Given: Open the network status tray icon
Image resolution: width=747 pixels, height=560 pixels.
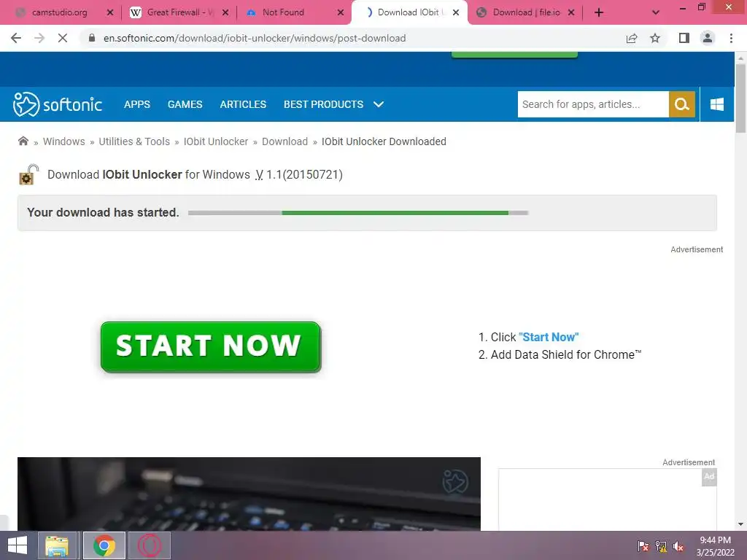Looking at the screenshot, I should click(x=661, y=546).
